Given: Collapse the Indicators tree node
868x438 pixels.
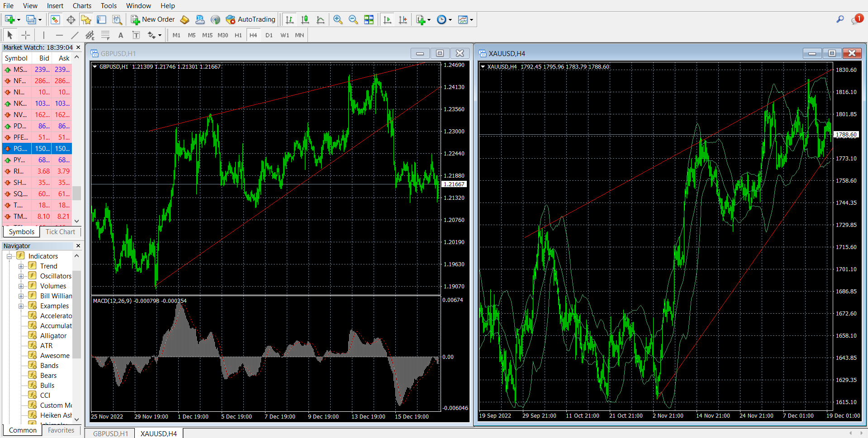Looking at the screenshot, I should pos(9,256).
